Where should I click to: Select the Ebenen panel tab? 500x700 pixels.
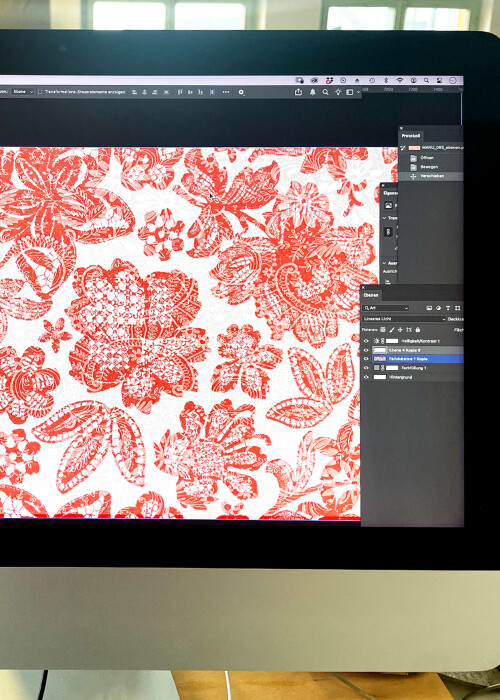[371, 295]
